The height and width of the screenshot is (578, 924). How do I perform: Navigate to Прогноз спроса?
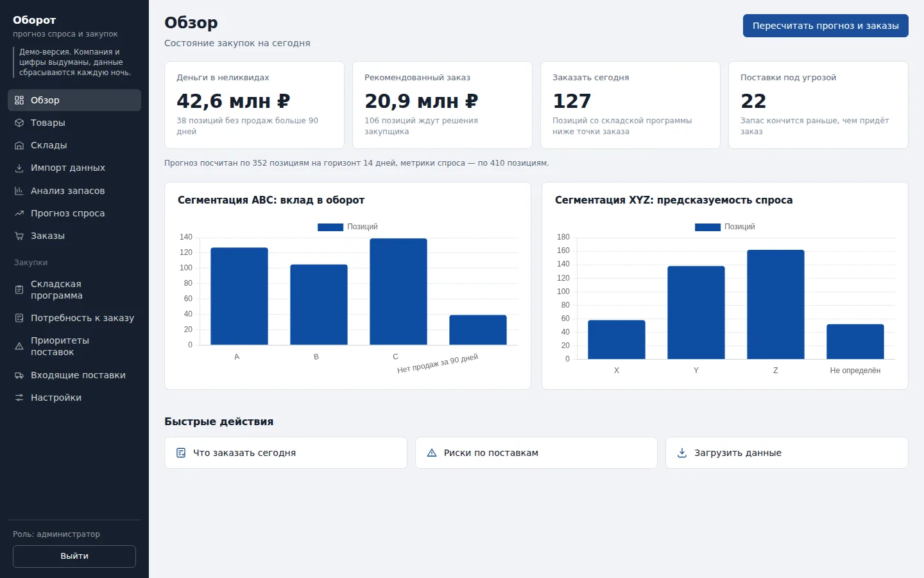pyautogui.click(x=74, y=213)
